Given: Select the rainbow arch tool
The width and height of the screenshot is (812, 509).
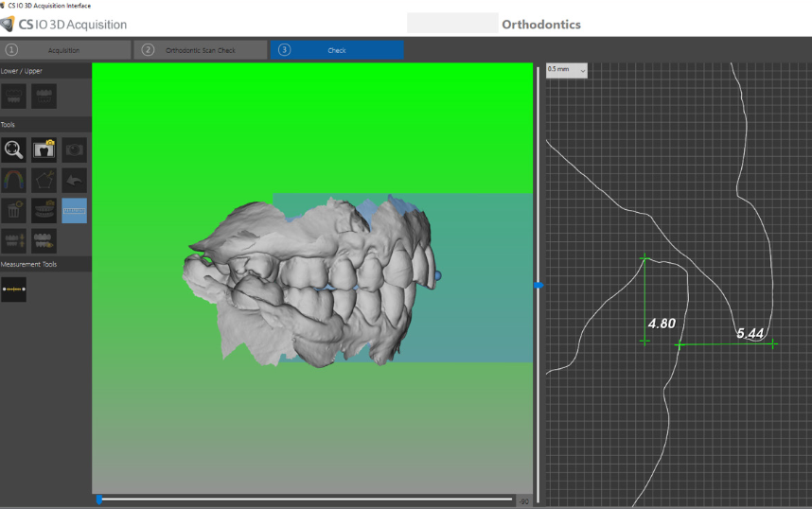Looking at the screenshot, I should point(13,180).
